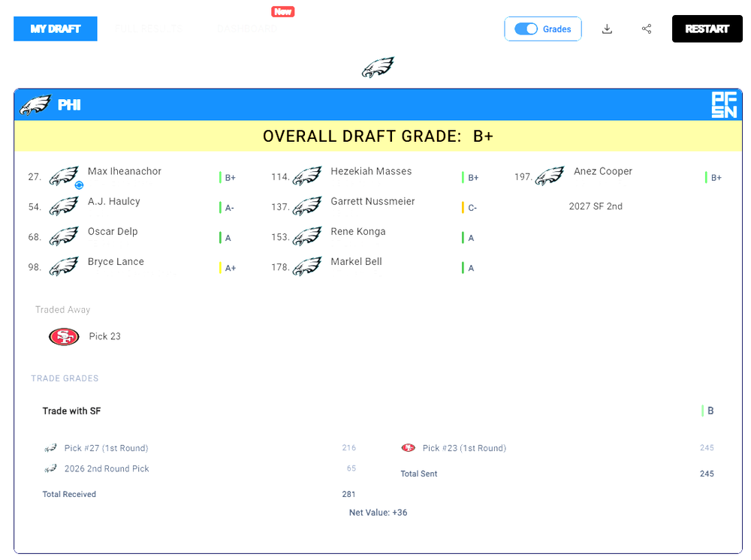Viewport: 751px width, 560px height.
Task: Click the download icon
Action: tap(607, 29)
